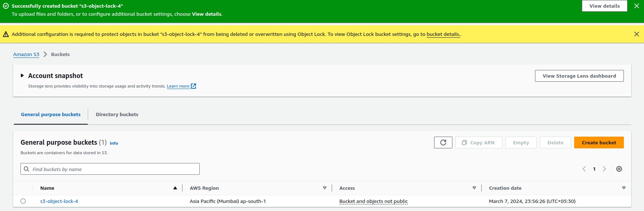Click the Find buckets by name field
Image resolution: width=644 pixels, height=211 pixels.
tap(113, 169)
